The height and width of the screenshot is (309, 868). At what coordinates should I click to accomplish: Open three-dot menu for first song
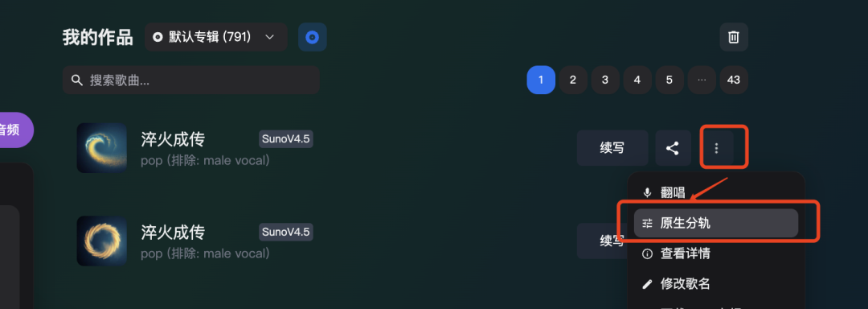(716, 148)
